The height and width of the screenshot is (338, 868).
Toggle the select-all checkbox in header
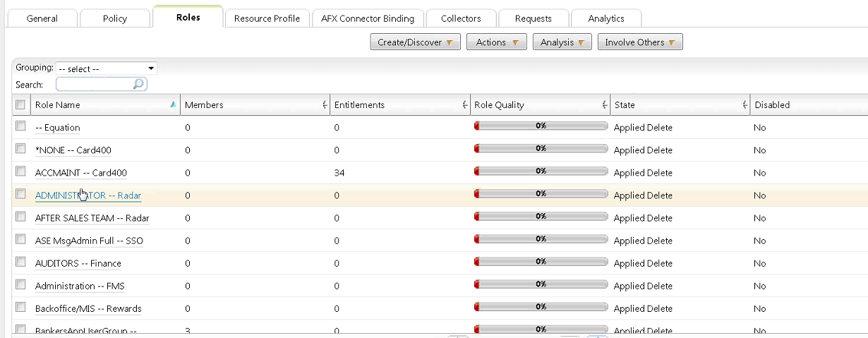click(20, 104)
